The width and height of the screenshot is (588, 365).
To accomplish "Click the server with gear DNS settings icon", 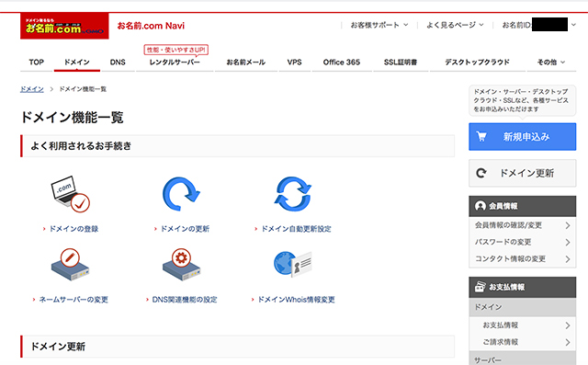I will 182,265.
